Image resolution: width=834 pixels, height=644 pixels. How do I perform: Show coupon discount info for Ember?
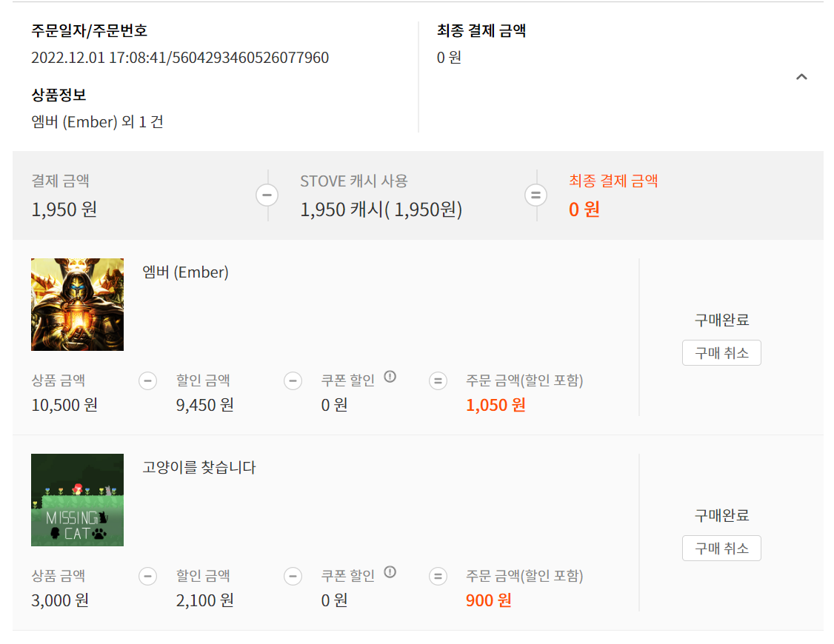[x=390, y=377]
